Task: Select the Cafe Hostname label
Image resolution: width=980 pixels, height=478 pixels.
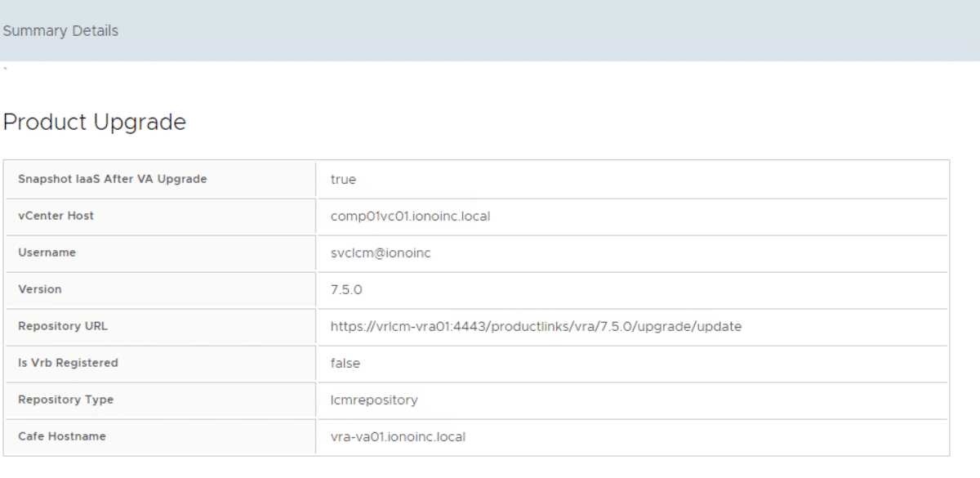Action: tap(62, 436)
